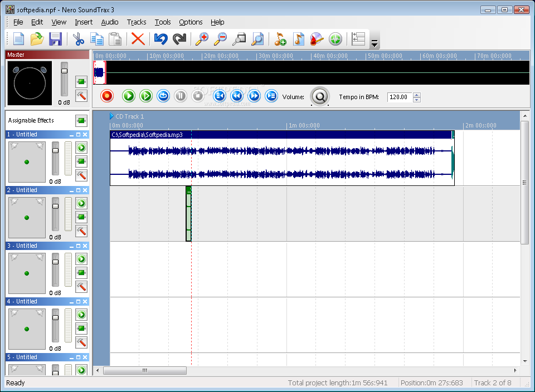
Task: Fast forward with the blue forward button
Action: pyautogui.click(x=254, y=96)
